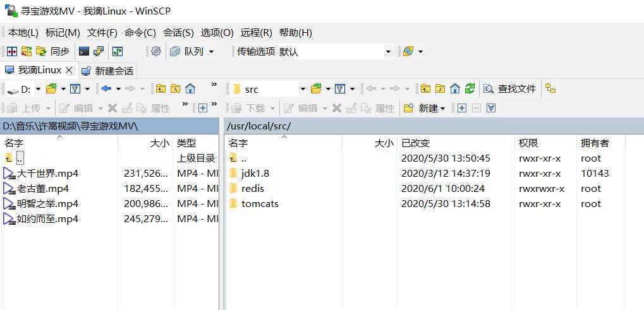Click the Compare Directories icon in main toolbar
Viewport: 644px width, 310px height.
12,51
